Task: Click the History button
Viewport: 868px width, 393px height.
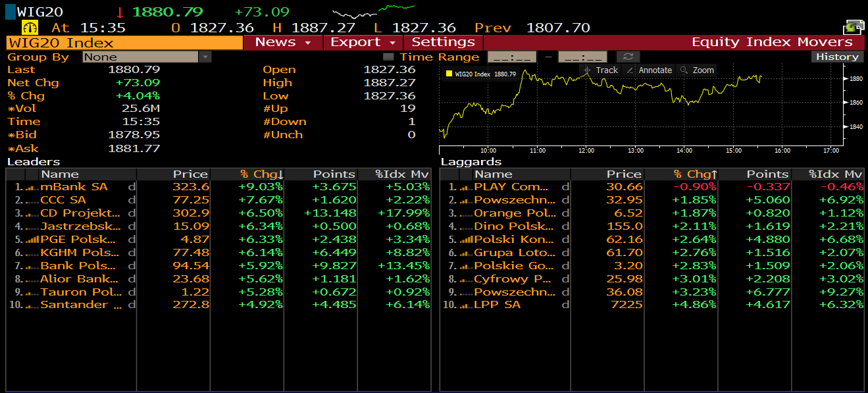Action: [x=837, y=57]
